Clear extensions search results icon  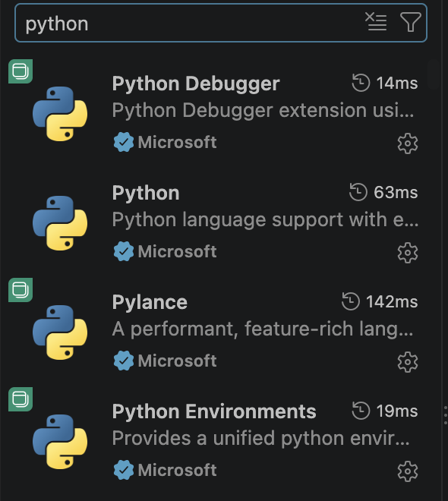376,22
